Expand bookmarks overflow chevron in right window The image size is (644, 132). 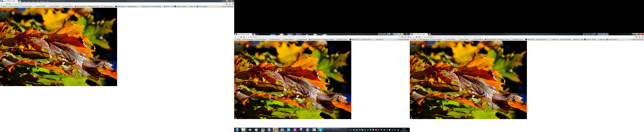pyautogui.click(x=629, y=40)
